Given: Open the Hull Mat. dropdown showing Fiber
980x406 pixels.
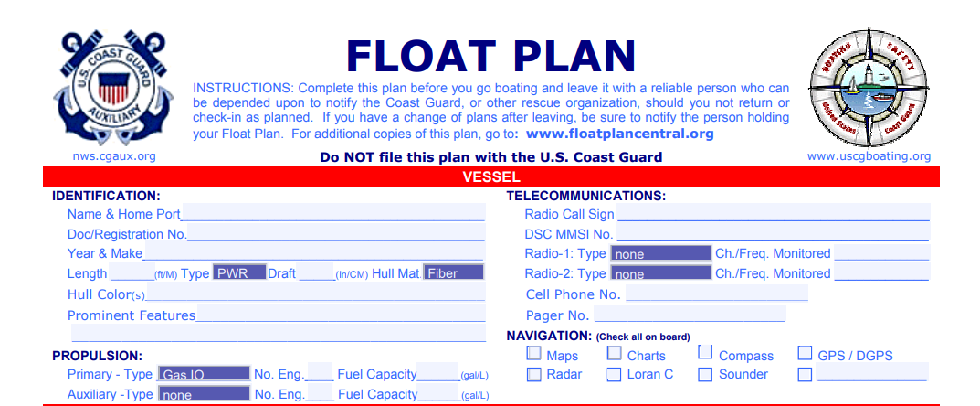Looking at the screenshot, I should [x=454, y=272].
